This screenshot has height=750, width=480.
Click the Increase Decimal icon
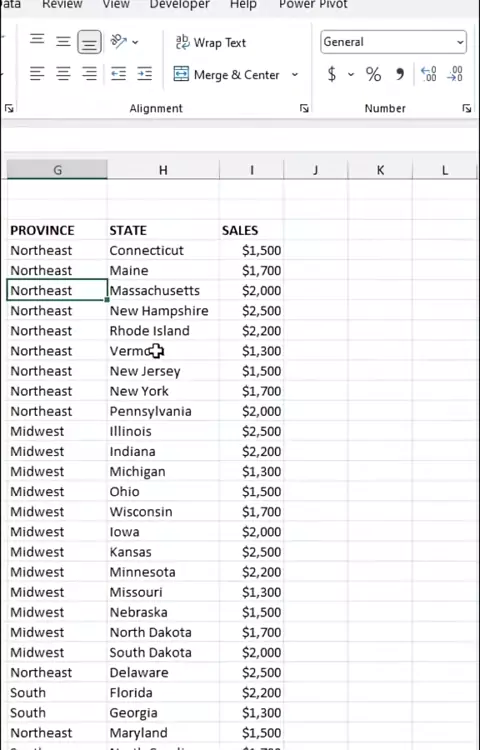click(428, 74)
